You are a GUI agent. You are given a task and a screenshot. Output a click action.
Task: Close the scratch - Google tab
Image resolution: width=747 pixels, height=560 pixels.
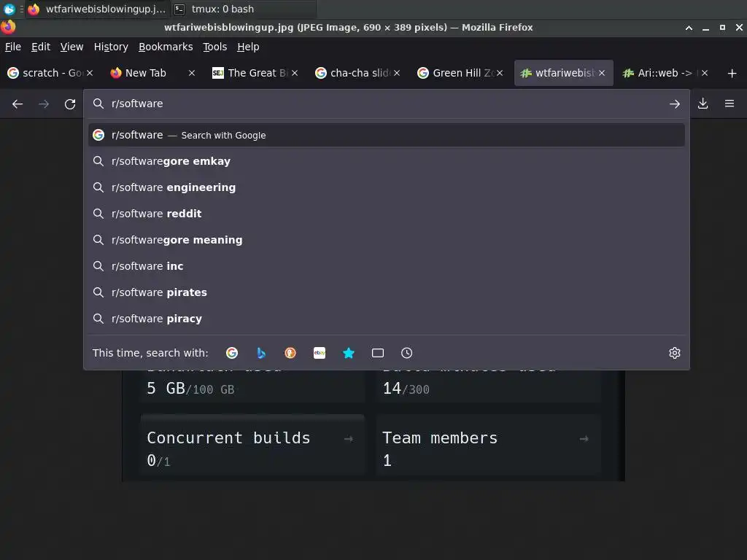[90, 73]
